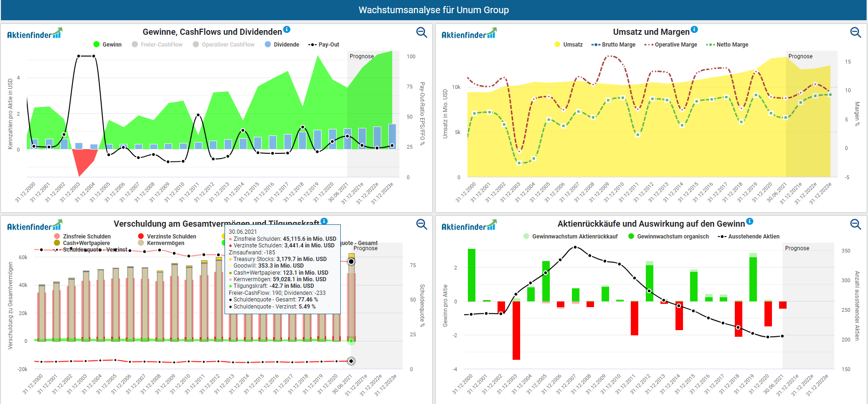The height and width of the screenshot is (404, 868).
Task: Click the yellow Umsatz legend swatch
Action: pos(557,45)
